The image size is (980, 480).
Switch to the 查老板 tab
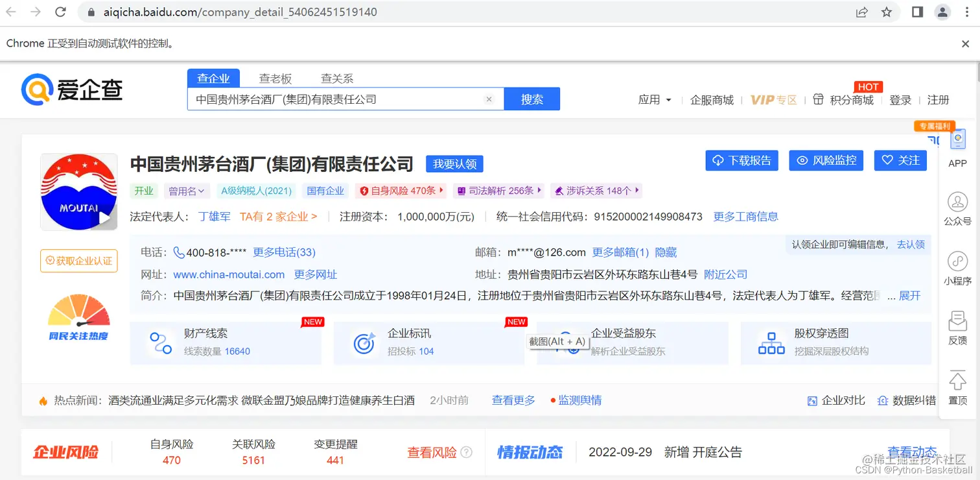(275, 78)
